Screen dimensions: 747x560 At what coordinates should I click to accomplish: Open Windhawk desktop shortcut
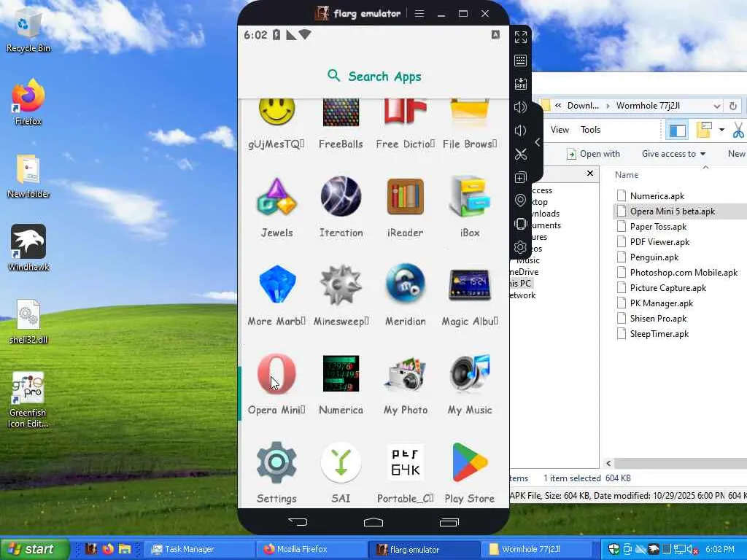28,248
